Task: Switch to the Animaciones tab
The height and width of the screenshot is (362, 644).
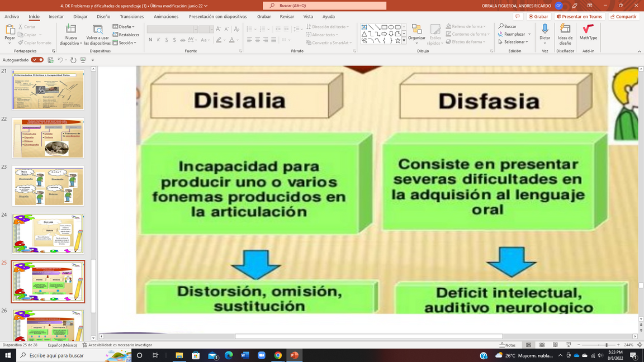Action: coord(166,16)
